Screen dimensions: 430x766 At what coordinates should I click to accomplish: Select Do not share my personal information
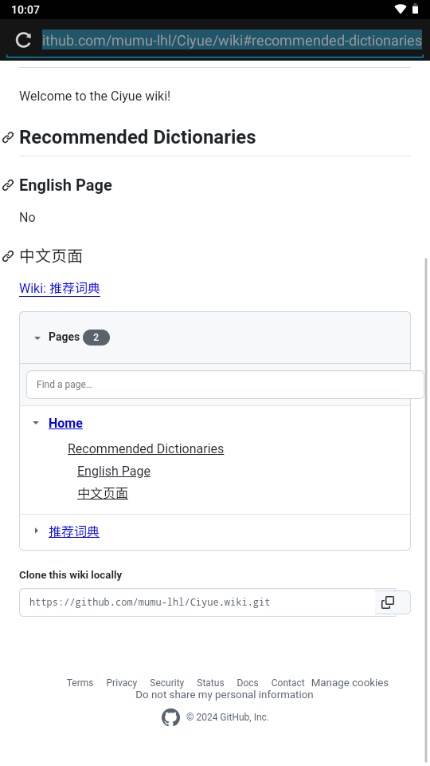click(x=224, y=694)
